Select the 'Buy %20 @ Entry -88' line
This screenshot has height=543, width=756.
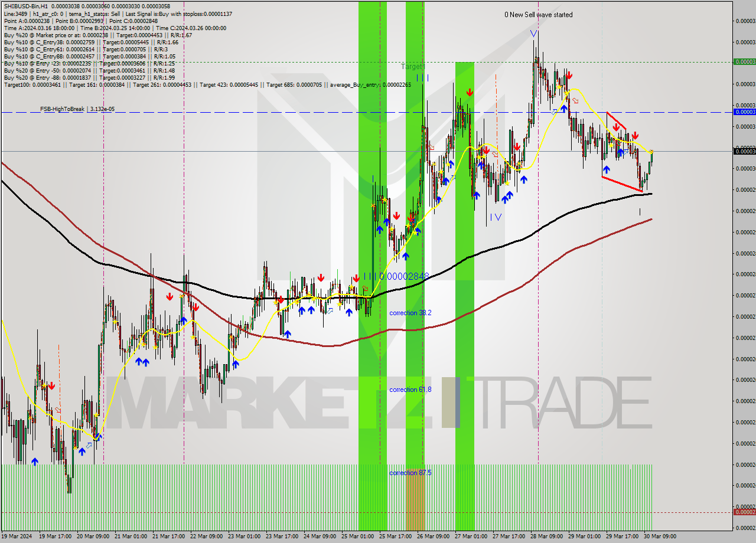point(89,77)
